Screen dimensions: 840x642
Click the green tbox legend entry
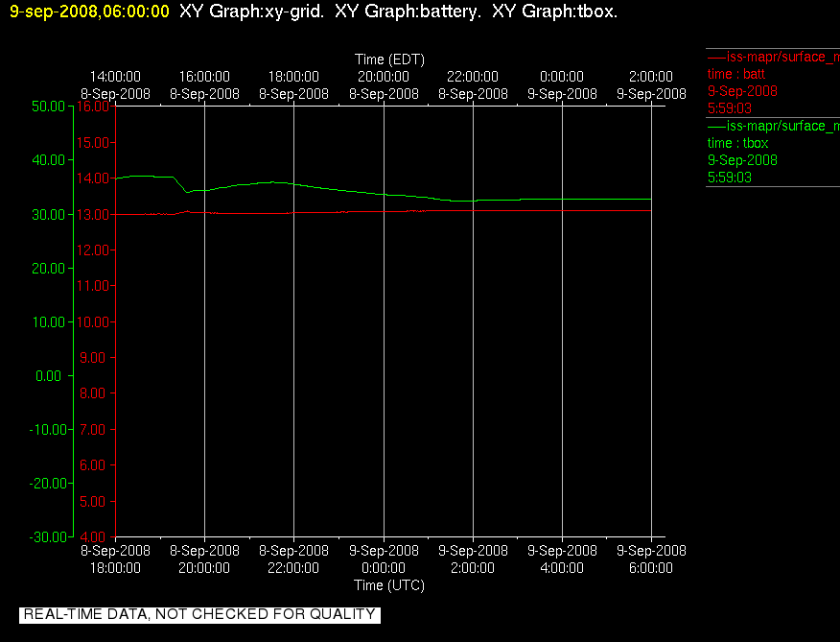[773, 152]
